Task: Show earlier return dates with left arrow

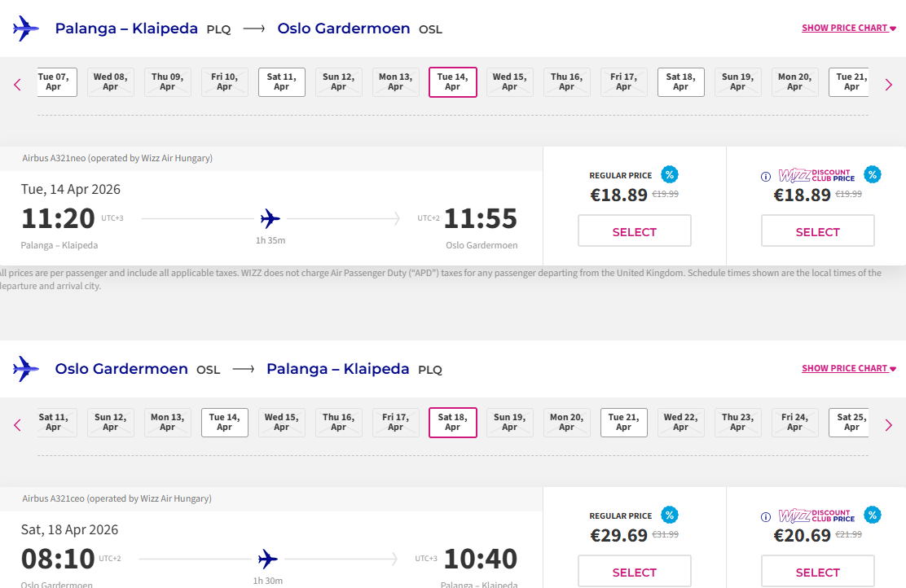Action: coord(17,424)
